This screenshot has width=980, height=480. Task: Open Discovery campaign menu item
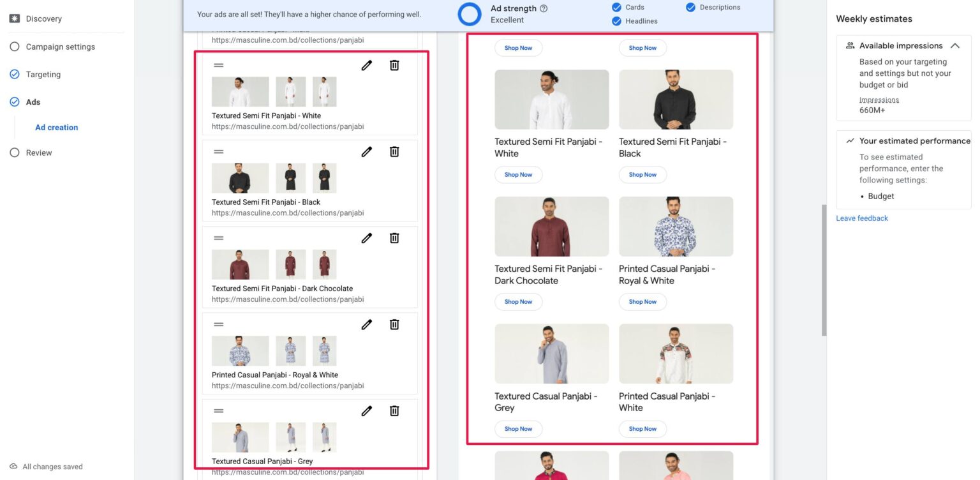43,19
